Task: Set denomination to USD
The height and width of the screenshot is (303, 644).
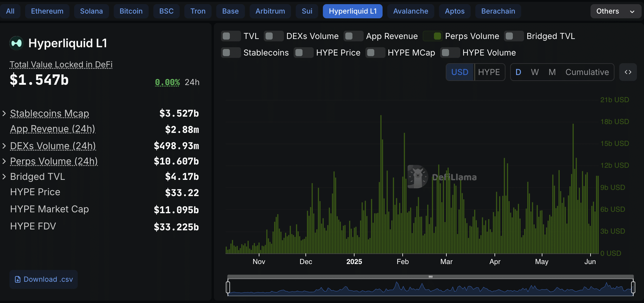Action: [x=460, y=72]
